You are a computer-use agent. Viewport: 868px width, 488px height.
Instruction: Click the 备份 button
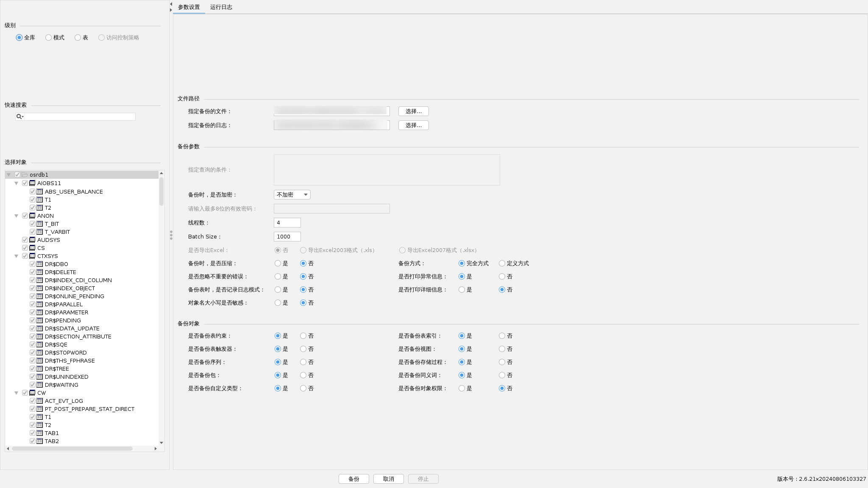[x=353, y=479]
